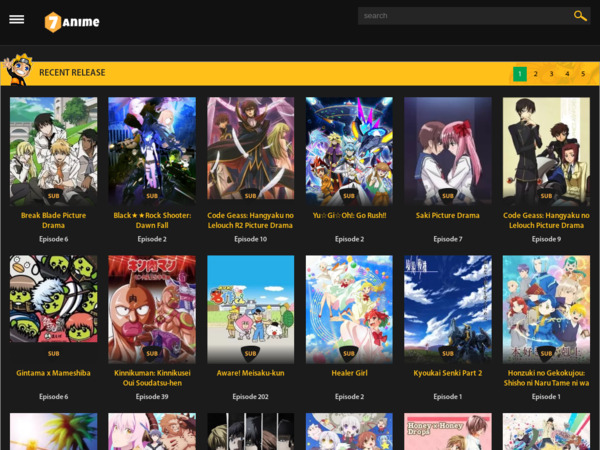Click Episode 202 under Aware! Meisaku-kun
This screenshot has height=450, width=600.
tap(251, 397)
